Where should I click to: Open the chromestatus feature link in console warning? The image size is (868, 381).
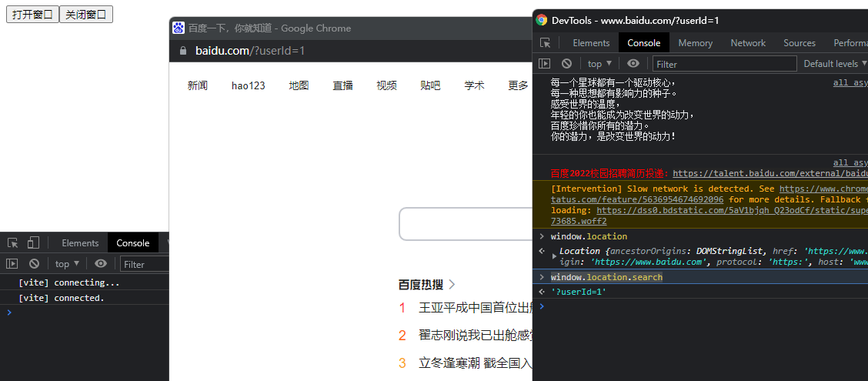click(x=637, y=199)
